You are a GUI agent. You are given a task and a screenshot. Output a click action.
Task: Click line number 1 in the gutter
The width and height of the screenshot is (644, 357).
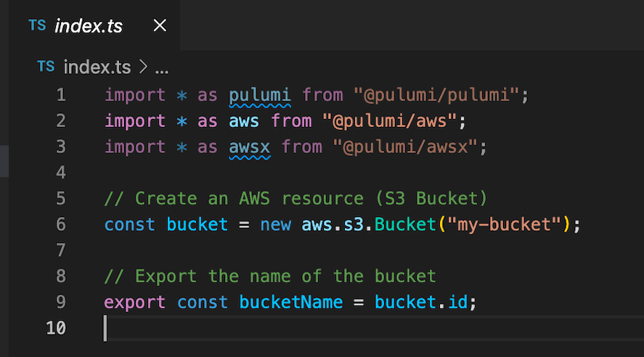(61, 95)
